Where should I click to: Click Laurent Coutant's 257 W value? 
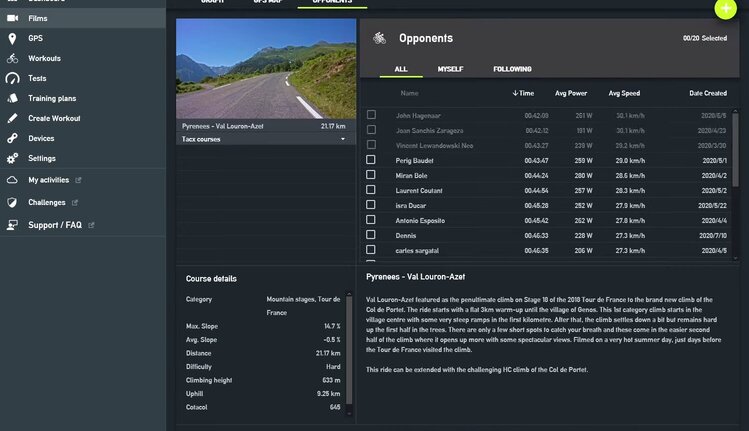583,191
